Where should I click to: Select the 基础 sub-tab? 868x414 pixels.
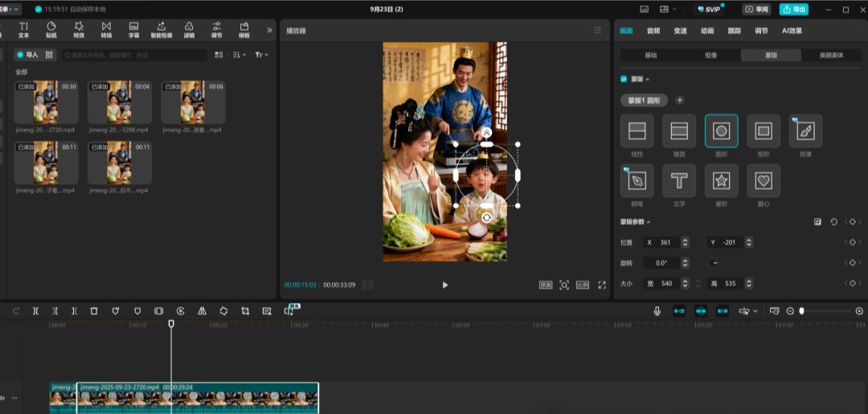tap(650, 55)
